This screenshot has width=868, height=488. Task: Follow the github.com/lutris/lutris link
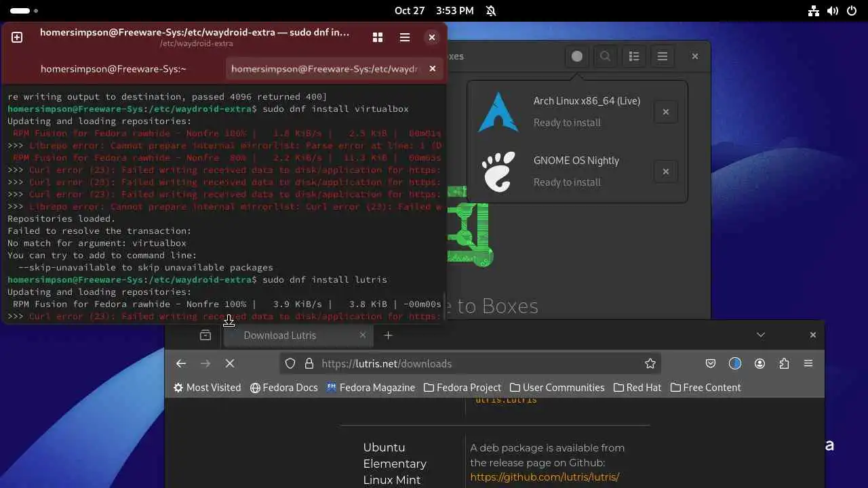(x=545, y=477)
